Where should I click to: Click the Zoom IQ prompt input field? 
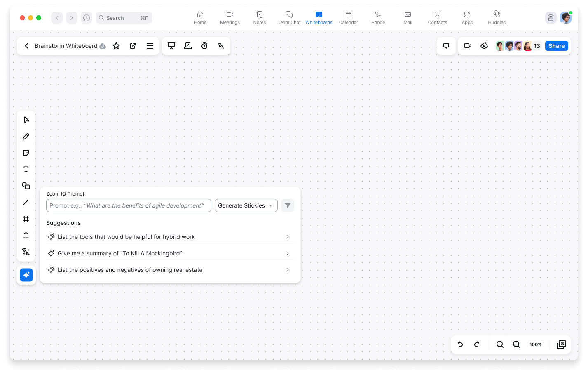point(129,205)
